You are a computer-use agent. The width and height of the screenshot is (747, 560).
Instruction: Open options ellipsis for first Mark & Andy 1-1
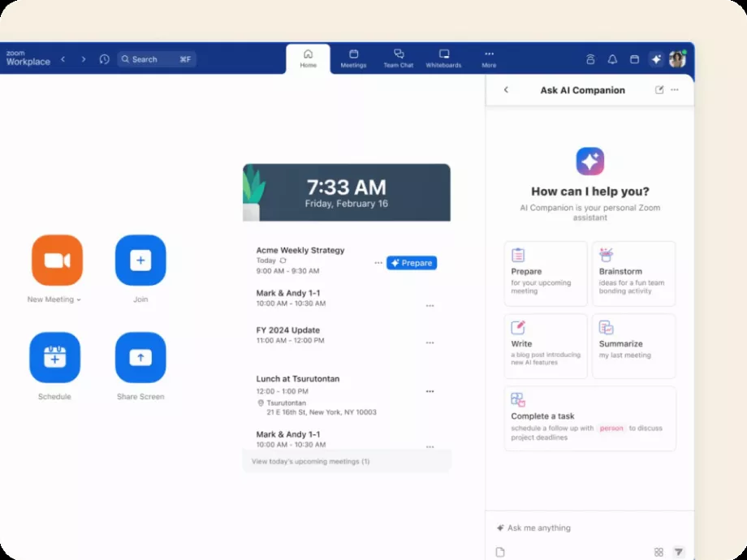click(430, 306)
